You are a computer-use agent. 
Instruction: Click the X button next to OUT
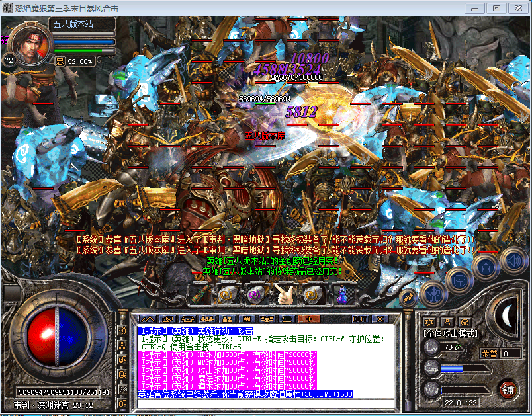(380, 319)
